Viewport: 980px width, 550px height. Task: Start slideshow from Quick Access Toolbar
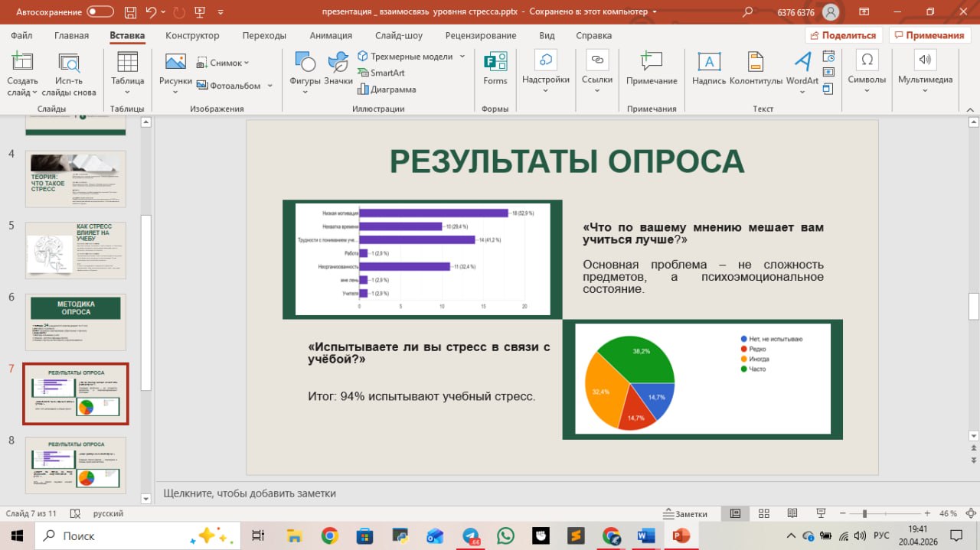pyautogui.click(x=199, y=12)
